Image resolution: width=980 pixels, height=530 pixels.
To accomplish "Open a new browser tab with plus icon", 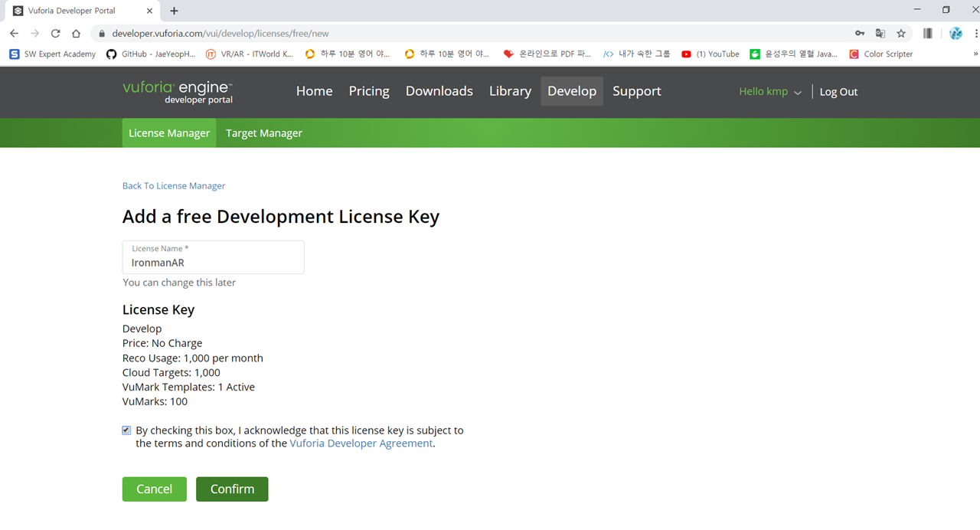I will (174, 11).
